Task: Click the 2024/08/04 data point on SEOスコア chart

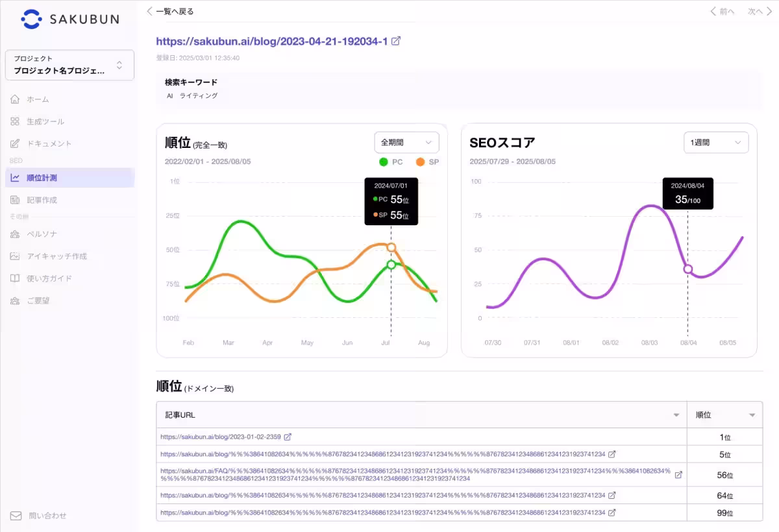Action: point(688,270)
